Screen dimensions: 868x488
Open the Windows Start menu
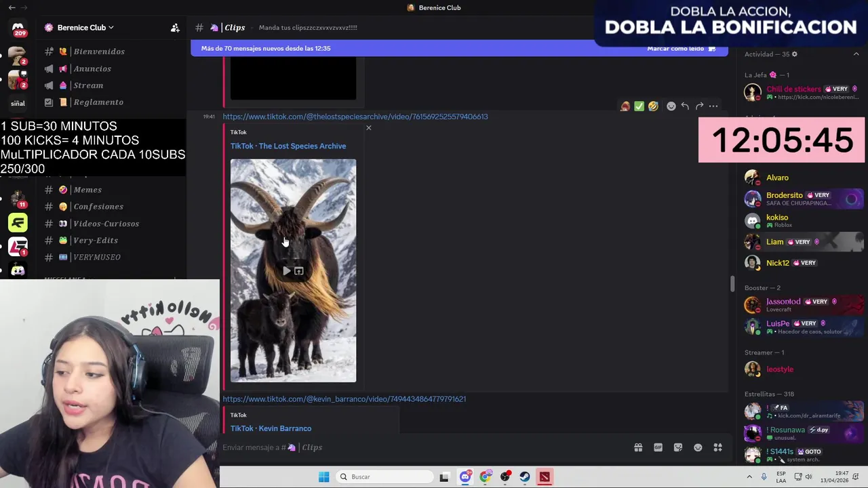(x=324, y=476)
